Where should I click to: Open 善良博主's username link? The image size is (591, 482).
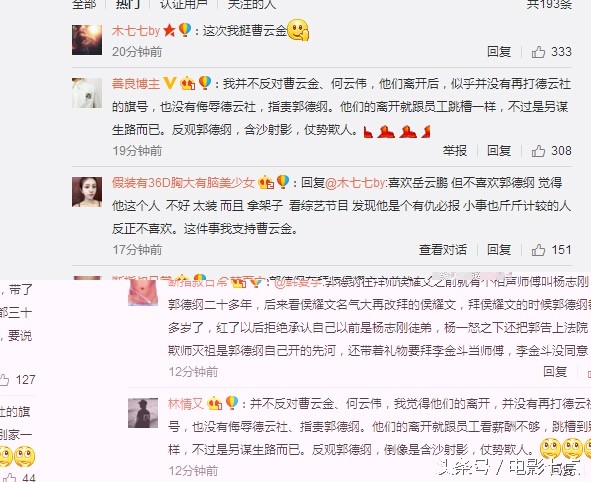136,83
